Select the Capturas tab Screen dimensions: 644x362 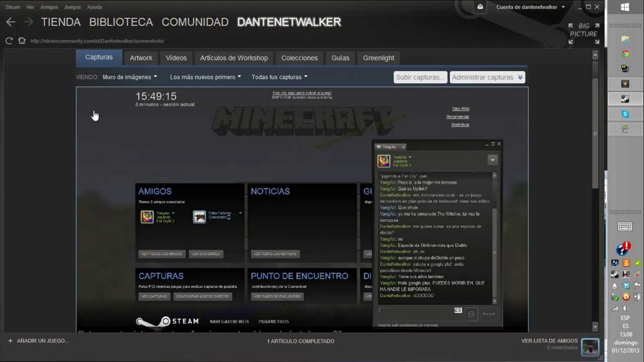click(99, 57)
